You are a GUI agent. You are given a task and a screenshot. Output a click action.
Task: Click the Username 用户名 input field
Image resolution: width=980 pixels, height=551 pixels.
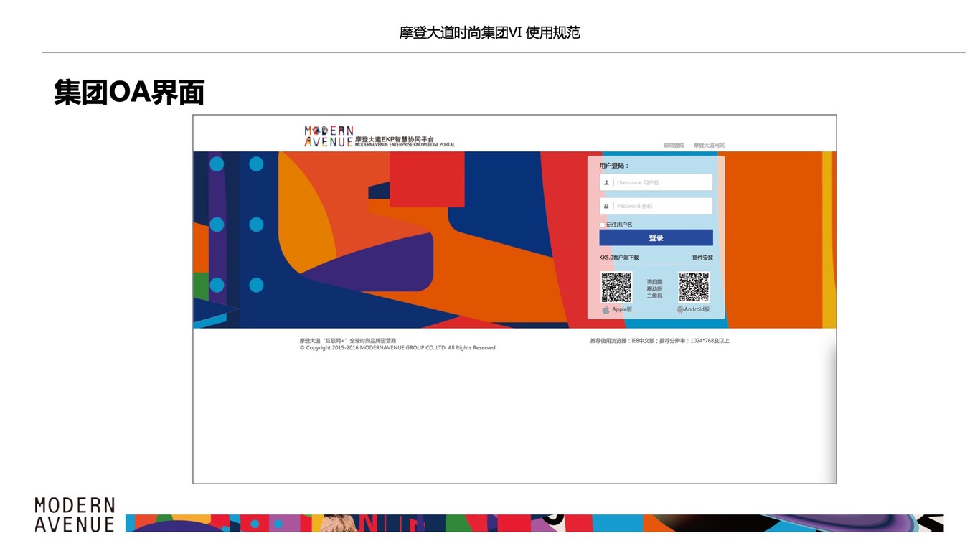[656, 182]
